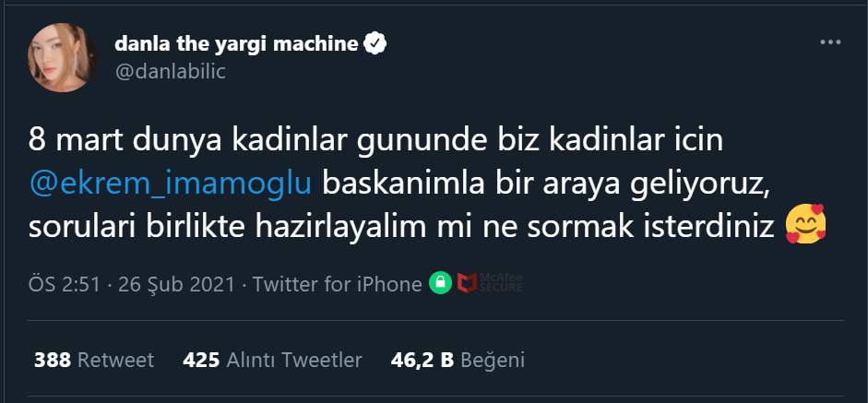Click the @danlabilic handle
Screen dimensions: 868x403
click(x=171, y=70)
